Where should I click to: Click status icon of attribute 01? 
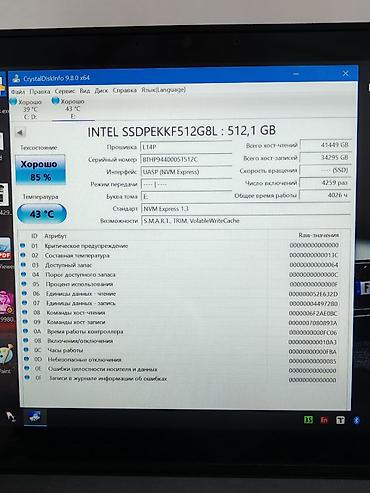click(22, 245)
